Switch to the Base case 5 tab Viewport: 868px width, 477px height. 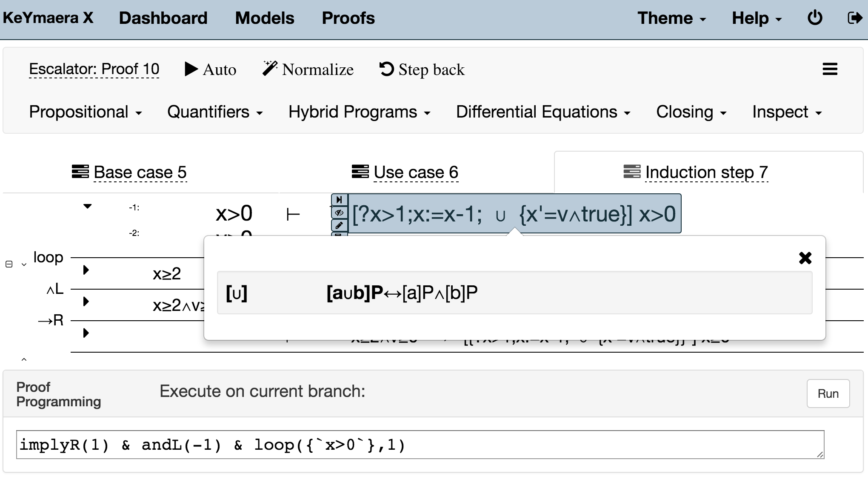[140, 172]
